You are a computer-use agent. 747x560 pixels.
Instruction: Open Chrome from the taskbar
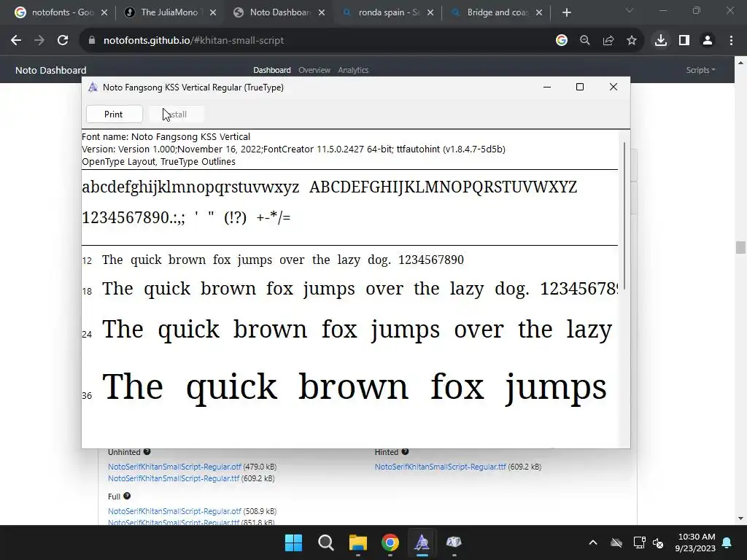390,542
